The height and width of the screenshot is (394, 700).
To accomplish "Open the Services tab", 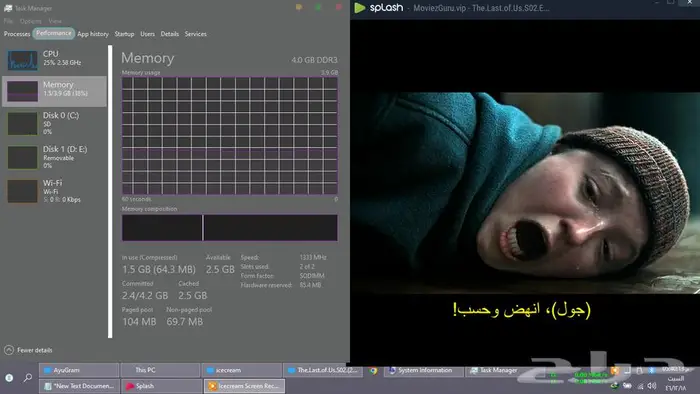I will pos(196,34).
